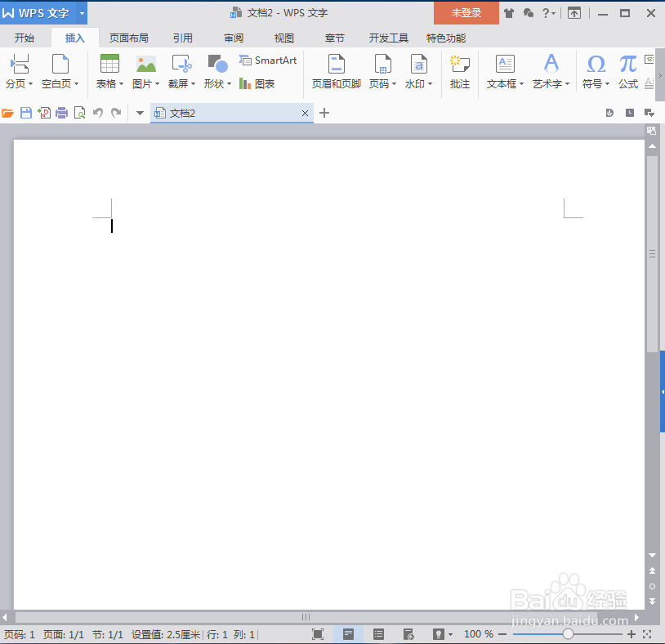The image size is (665, 644).
Task: Click the watermark (水印) icon
Action: 418,64
